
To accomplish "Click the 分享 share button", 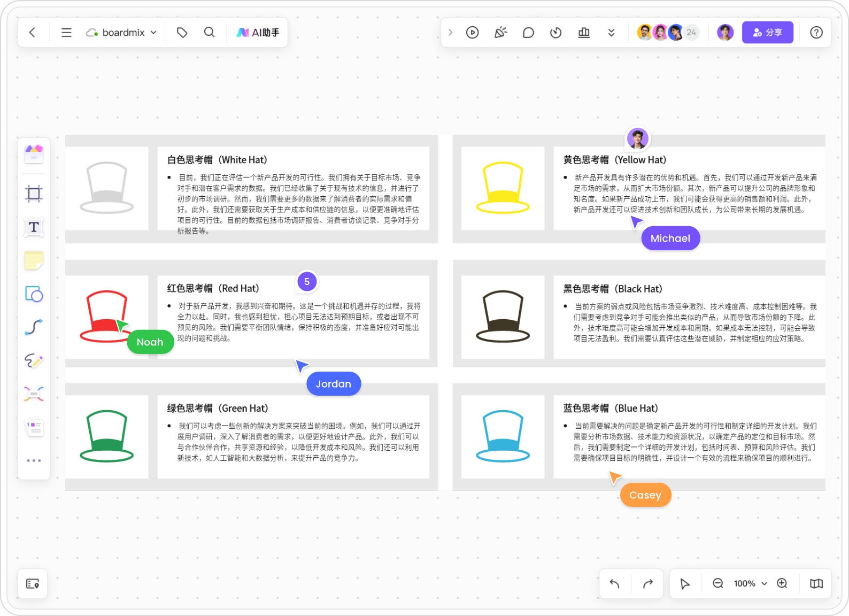I will (x=767, y=33).
